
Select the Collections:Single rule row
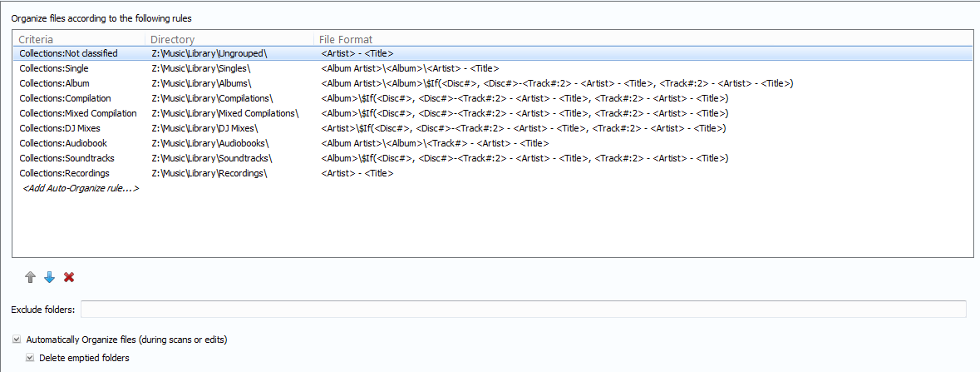point(54,68)
